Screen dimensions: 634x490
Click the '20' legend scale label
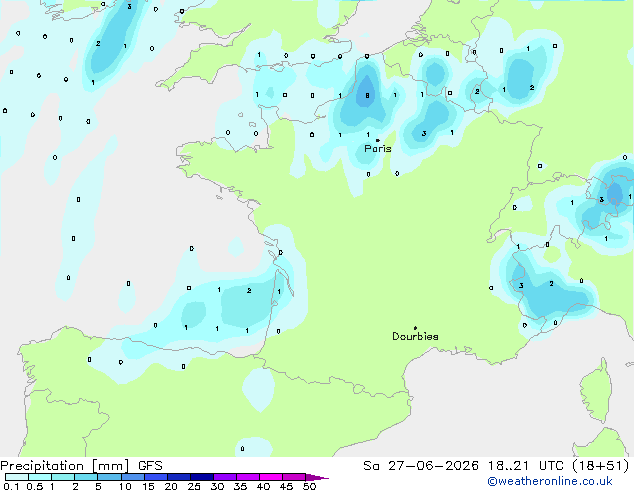[x=171, y=486]
